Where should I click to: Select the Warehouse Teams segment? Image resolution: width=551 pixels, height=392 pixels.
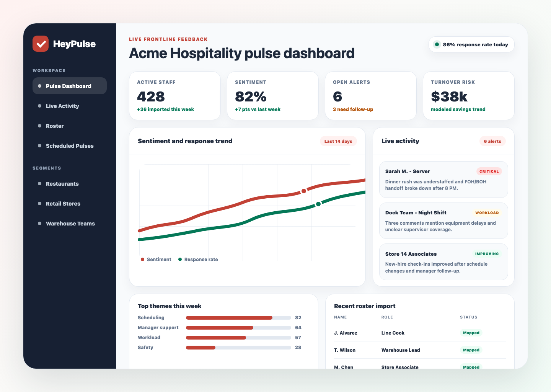(70, 224)
